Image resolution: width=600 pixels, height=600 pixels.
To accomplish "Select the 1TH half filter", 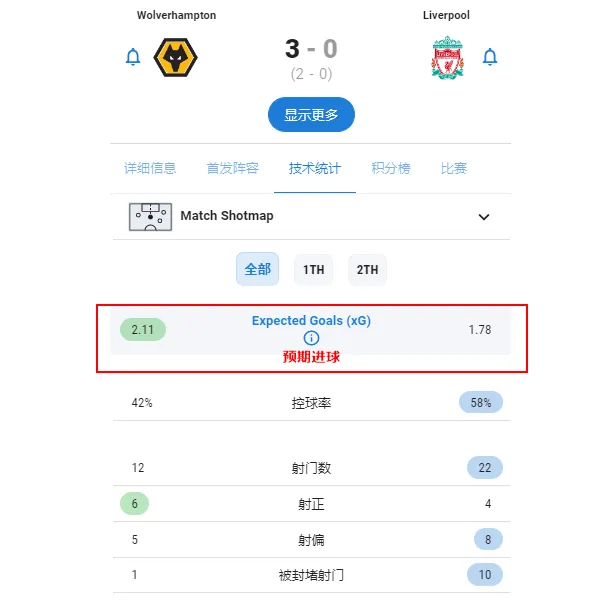I will 313,270.
